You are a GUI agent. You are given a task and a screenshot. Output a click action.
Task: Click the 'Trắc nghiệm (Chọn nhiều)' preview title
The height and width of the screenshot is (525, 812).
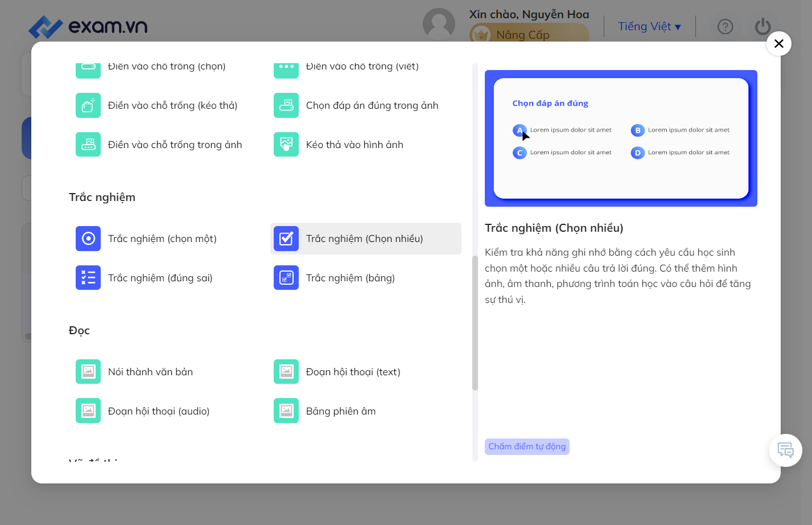(x=554, y=228)
